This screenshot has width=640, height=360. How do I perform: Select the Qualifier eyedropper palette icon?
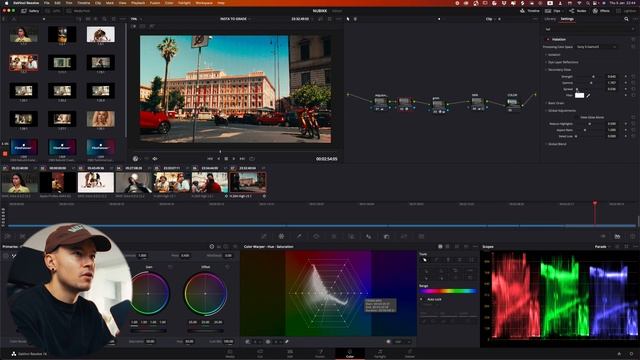pos(299,236)
